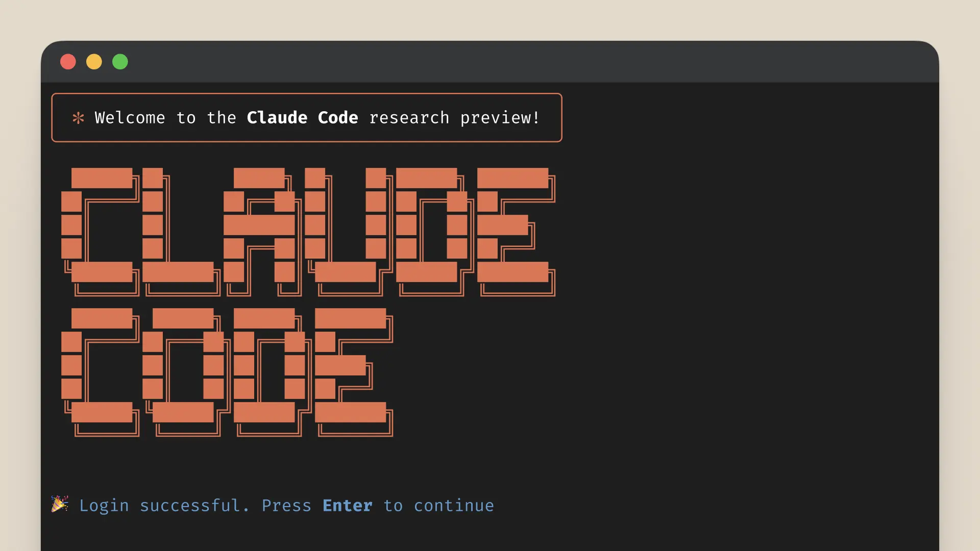Click the asterisk/star icon in welcome banner

(78, 118)
